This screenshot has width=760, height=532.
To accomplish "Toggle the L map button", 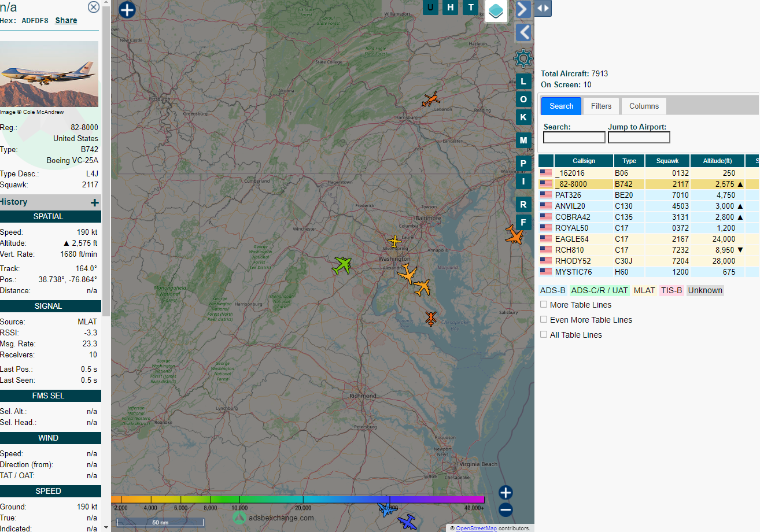I will pyautogui.click(x=523, y=82).
